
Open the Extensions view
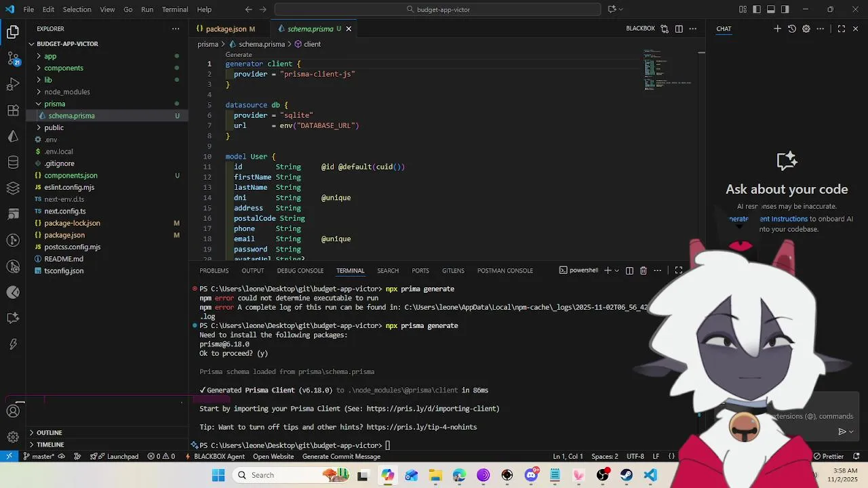(x=13, y=110)
